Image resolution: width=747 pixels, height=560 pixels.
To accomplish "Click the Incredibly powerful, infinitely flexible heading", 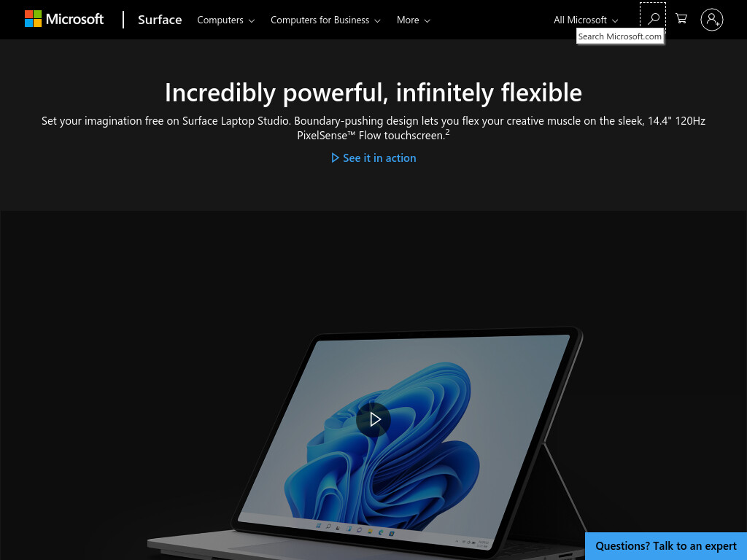I will (x=373, y=93).
